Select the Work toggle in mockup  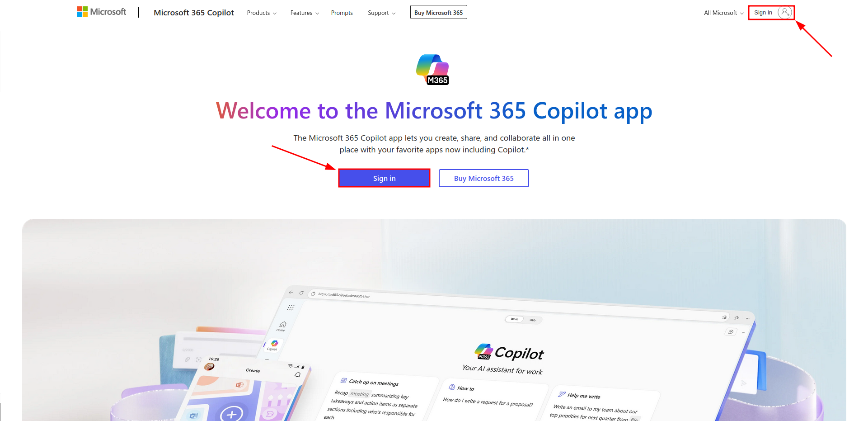pyautogui.click(x=514, y=319)
